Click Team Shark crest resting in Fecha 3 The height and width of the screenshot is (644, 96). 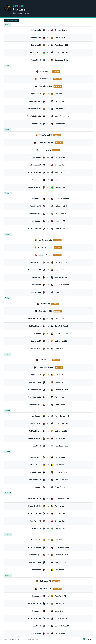click(37, 150)
